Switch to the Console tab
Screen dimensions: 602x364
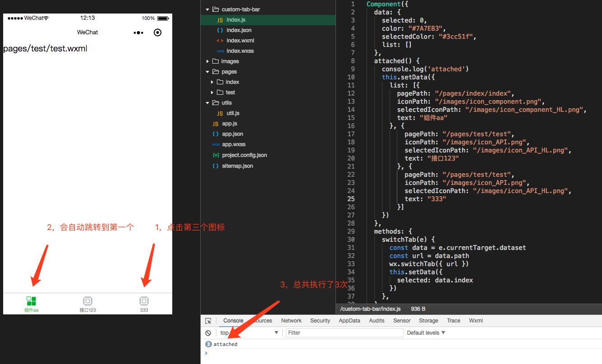[x=233, y=321]
